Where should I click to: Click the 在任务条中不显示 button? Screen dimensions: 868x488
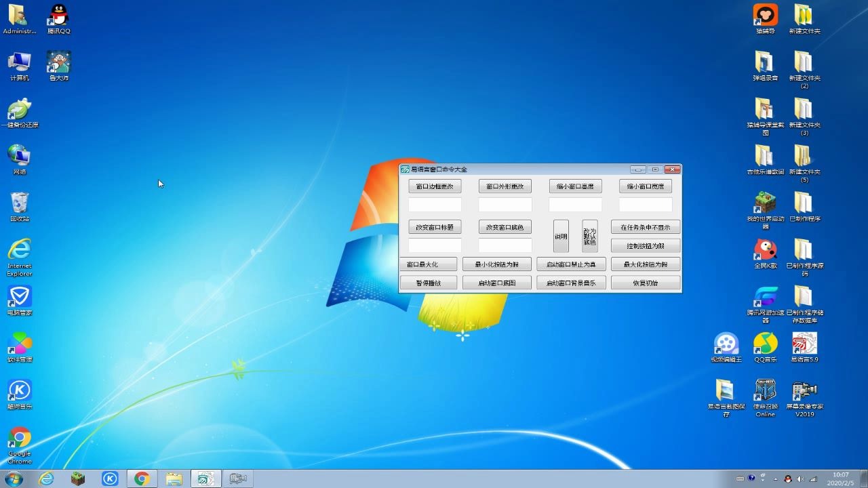[x=646, y=227]
